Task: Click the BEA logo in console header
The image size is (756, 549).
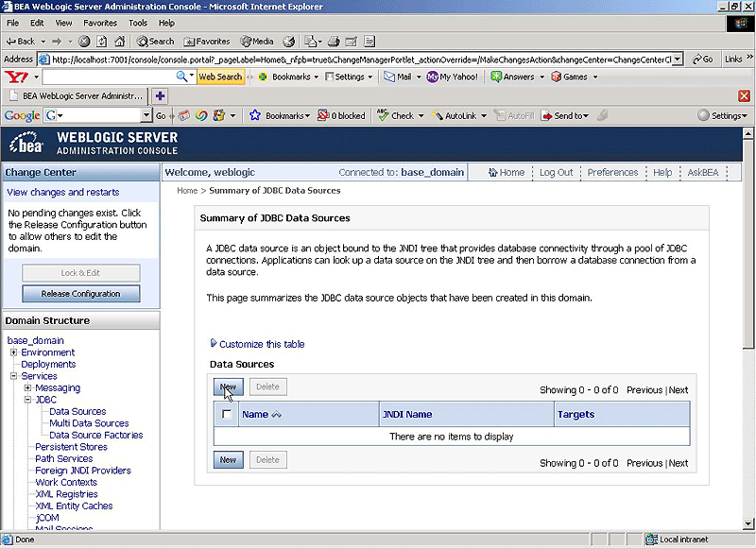Action: [26, 143]
